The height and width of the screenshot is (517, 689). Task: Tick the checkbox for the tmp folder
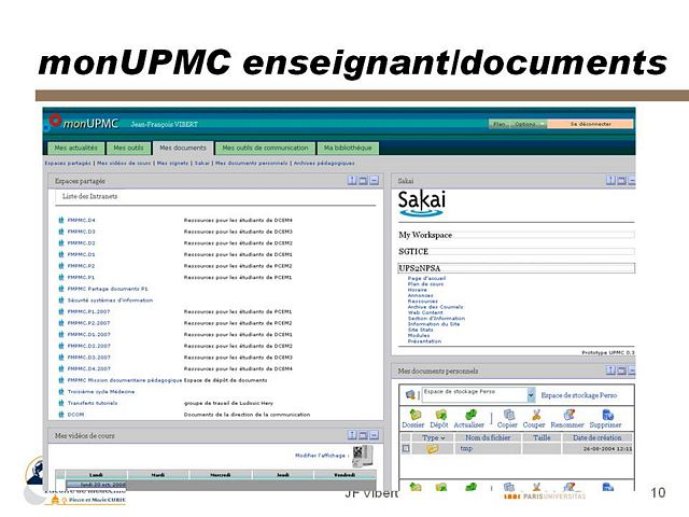pos(406,448)
